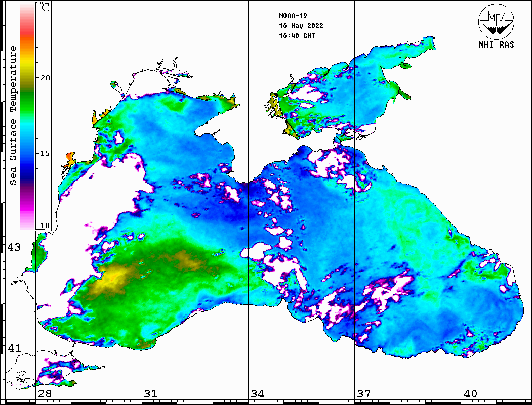
Task: Click the MHI RAS logo emblem
Action: 497,21
